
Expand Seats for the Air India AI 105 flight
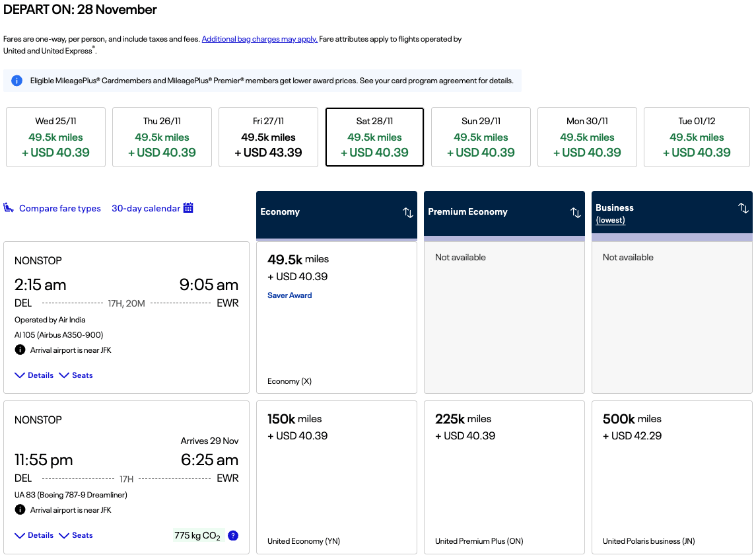[76, 375]
